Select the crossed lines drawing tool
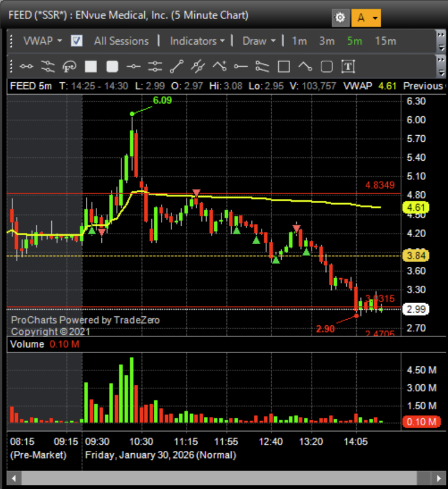The width and height of the screenshot is (448, 489). coord(48,67)
